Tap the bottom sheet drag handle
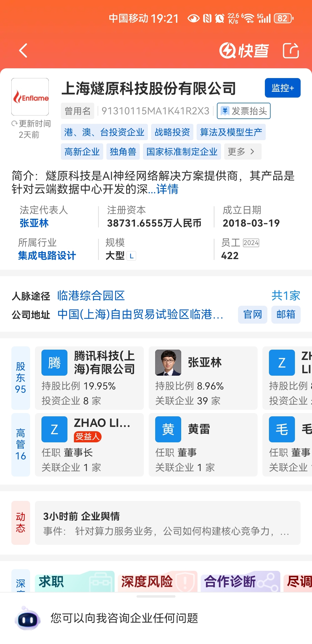 [x=156, y=596]
